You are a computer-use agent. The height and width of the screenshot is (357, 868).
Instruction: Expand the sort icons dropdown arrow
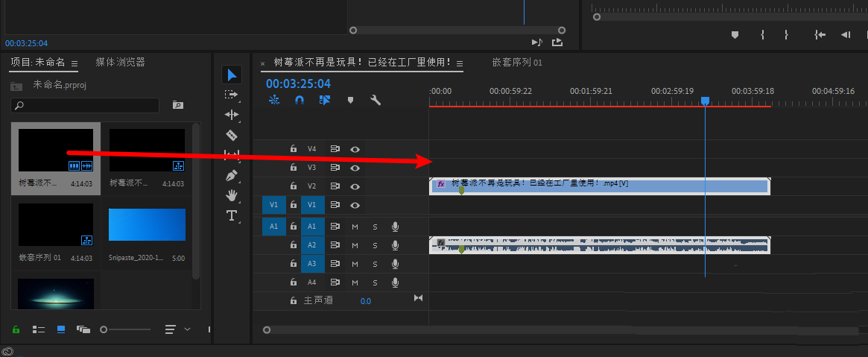tap(187, 329)
